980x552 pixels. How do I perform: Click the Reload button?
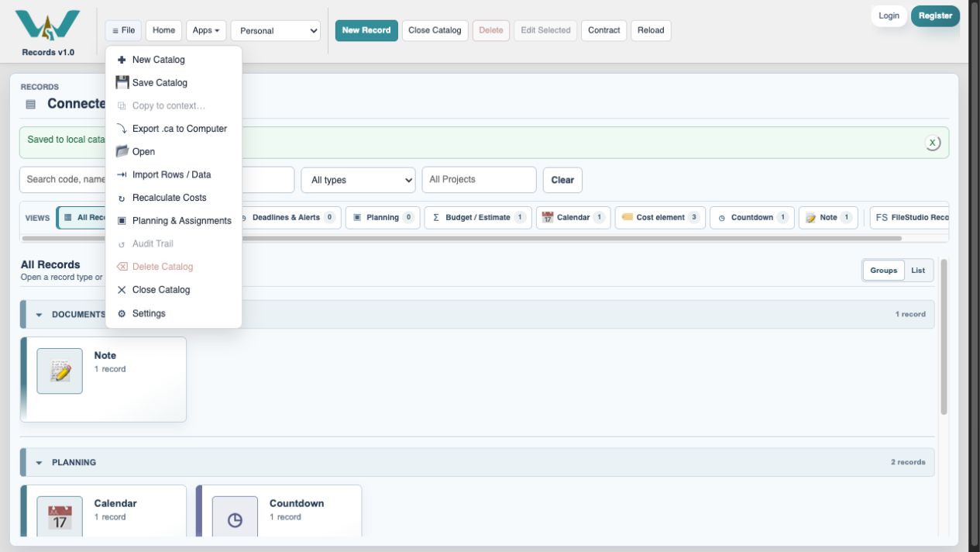[651, 30]
